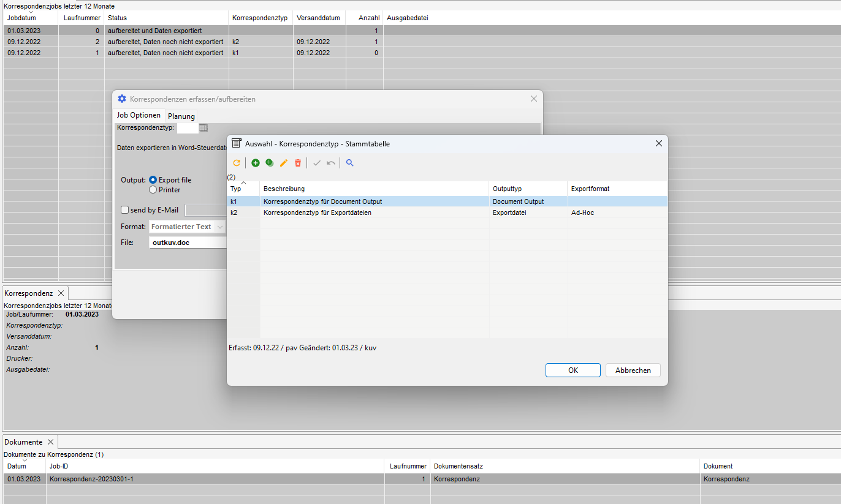Switch to the Planung tab
841x504 pixels.
(181, 116)
